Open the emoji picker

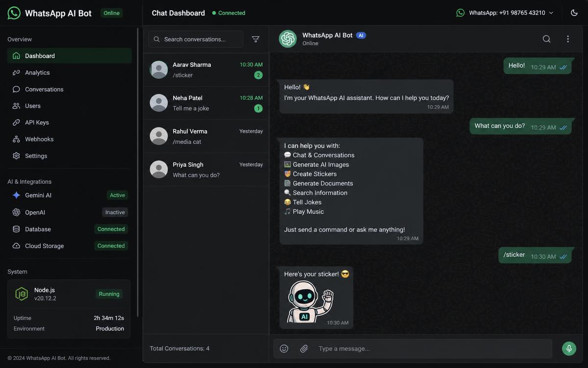point(284,348)
